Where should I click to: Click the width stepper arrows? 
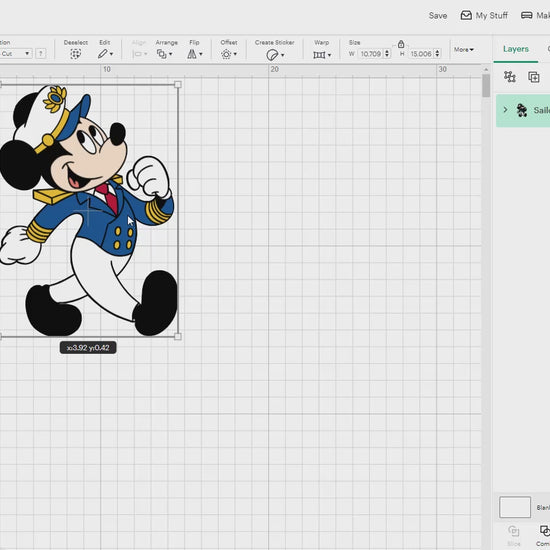coord(387,54)
